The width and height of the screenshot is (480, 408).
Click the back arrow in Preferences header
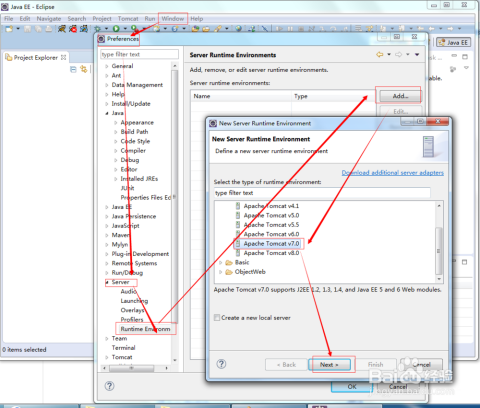click(379, 54)
